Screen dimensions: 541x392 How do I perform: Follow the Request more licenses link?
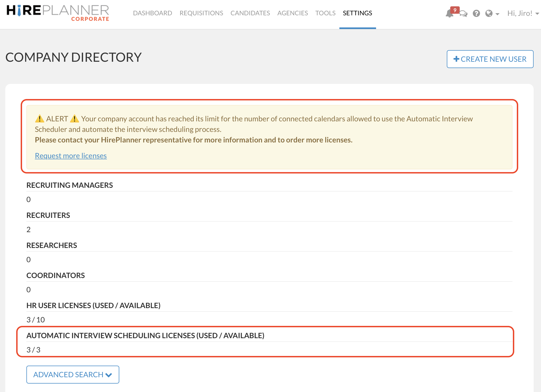tap(71, 156)
